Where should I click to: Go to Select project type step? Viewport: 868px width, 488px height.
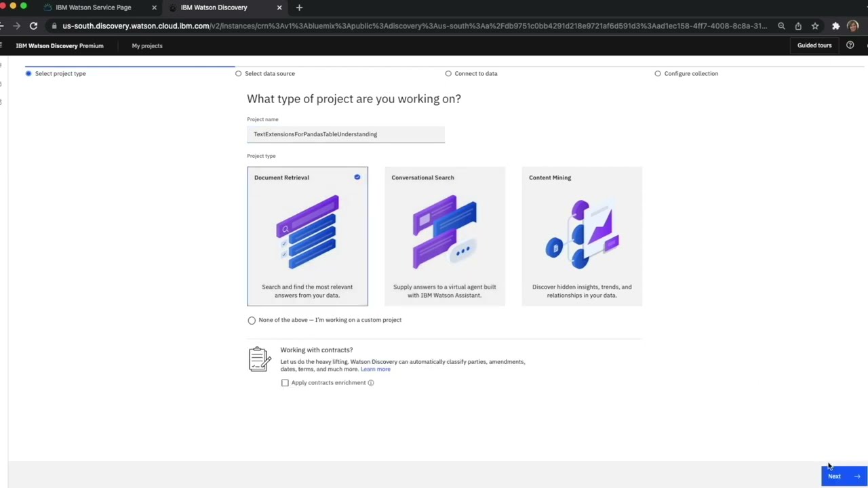(x=56, y=73)
